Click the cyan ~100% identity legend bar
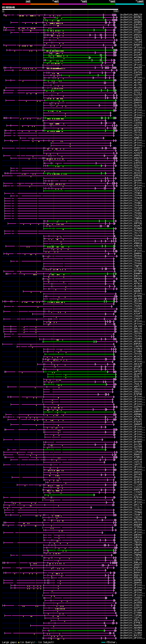 click(130, 4)
